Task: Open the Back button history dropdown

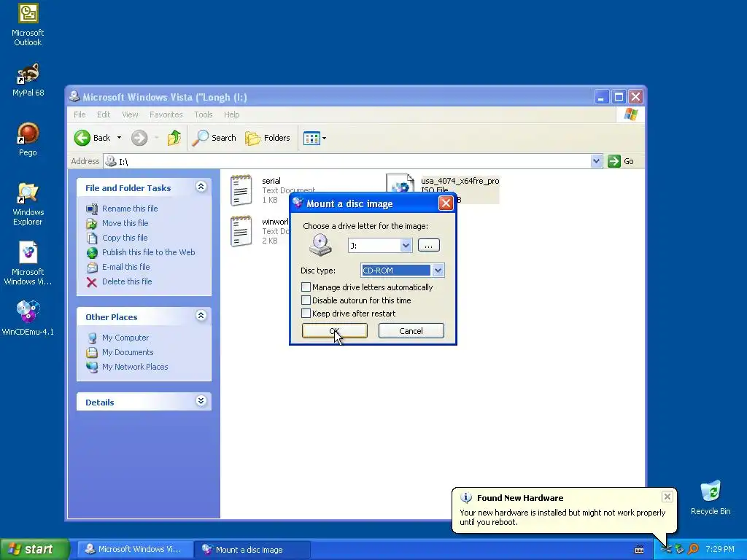Action: (x=119, y=138)
